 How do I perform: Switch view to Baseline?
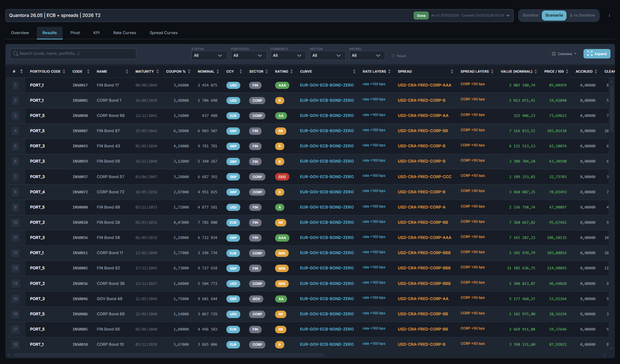pos(530,15)
